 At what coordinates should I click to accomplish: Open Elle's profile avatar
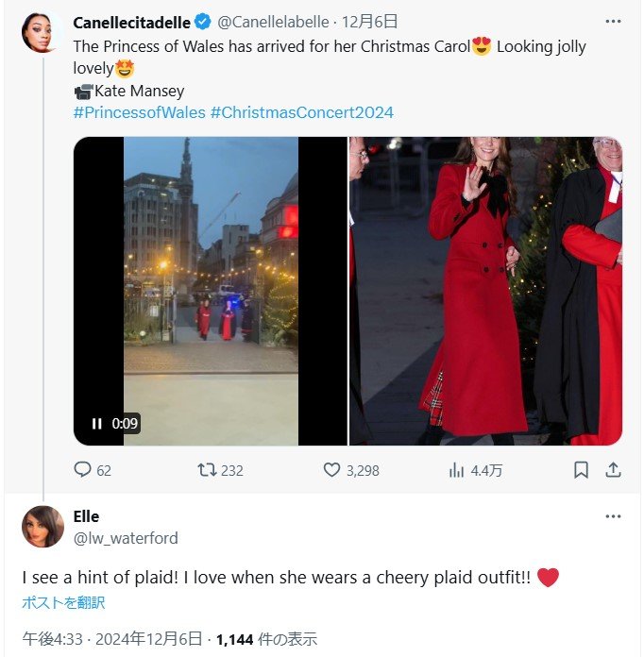coord(42,527)
